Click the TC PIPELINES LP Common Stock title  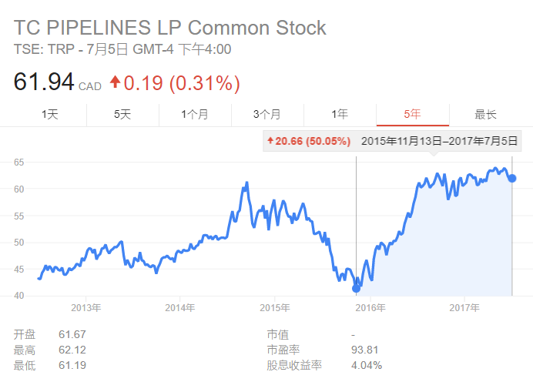click(x=169, y=28)
